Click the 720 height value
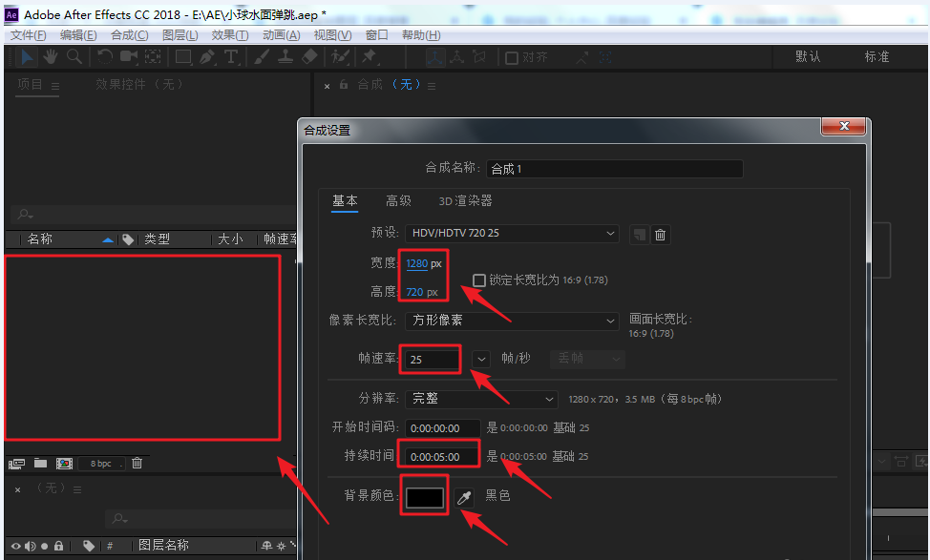Viewport: 930px width, 560px height. (x=414, y=292)
